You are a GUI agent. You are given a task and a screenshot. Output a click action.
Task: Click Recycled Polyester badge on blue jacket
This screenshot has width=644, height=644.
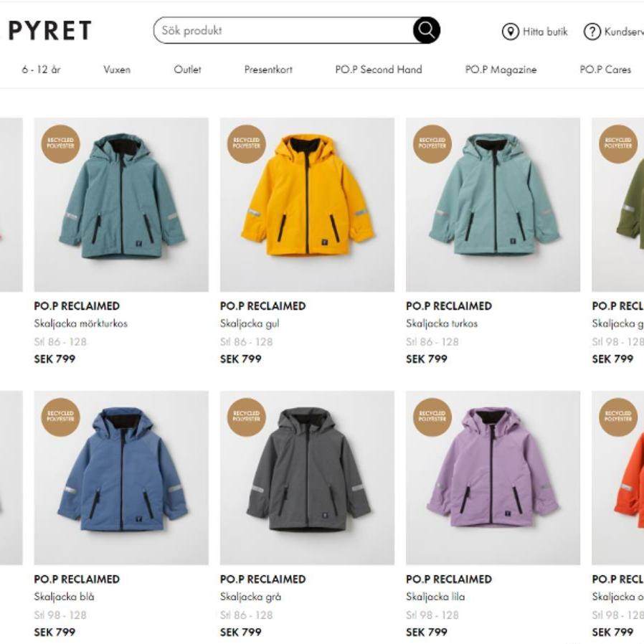coord(60,417)
